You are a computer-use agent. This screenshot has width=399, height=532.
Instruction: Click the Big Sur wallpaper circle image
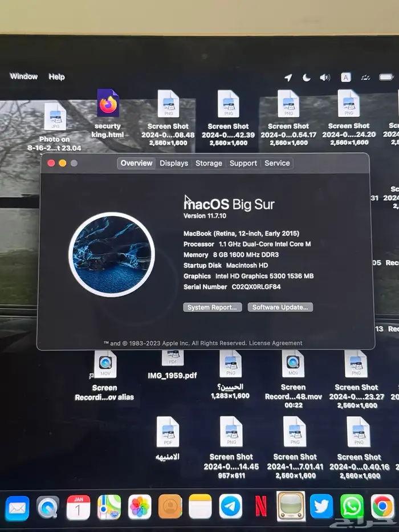(112, 254)
